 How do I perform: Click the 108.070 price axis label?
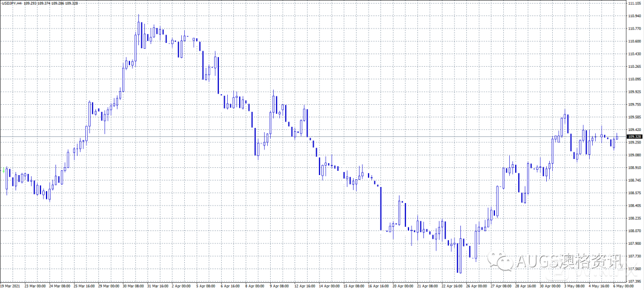coord(634,230)
